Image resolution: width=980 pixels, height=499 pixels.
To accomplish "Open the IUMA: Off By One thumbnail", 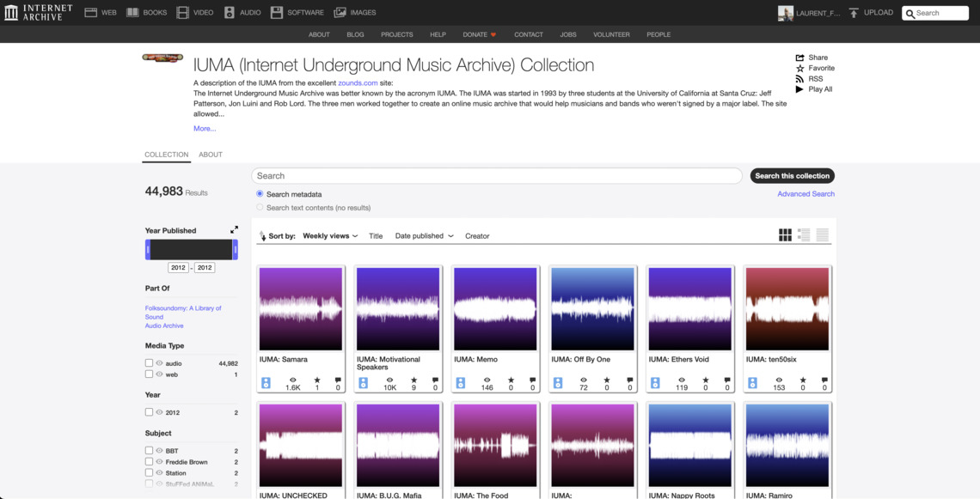I will pyautogui.click(x=592, y=309).
